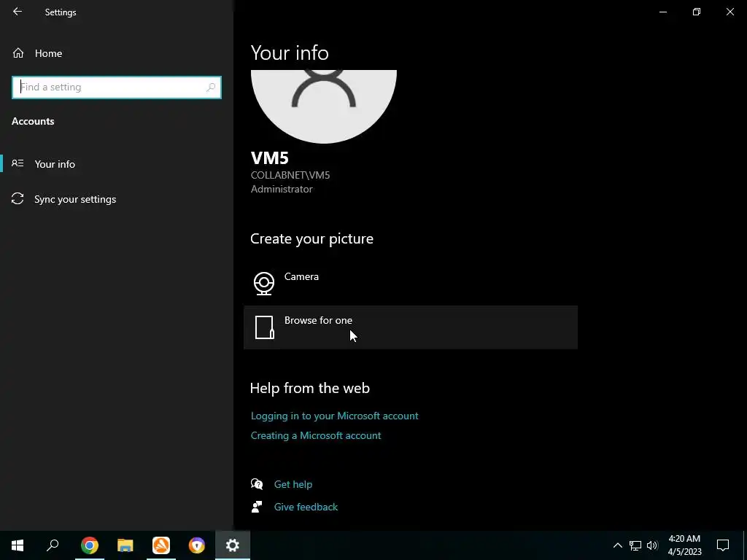747x560 pixels.
Task: Focus the Find a setting search box
Action: [x=117, y=87]
